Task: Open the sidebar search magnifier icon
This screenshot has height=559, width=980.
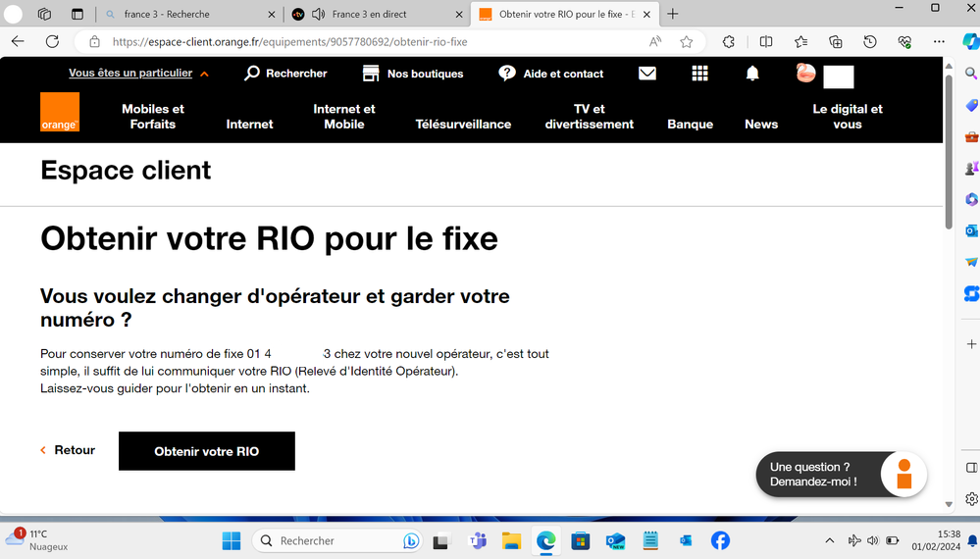Action: tap(971, 74)
